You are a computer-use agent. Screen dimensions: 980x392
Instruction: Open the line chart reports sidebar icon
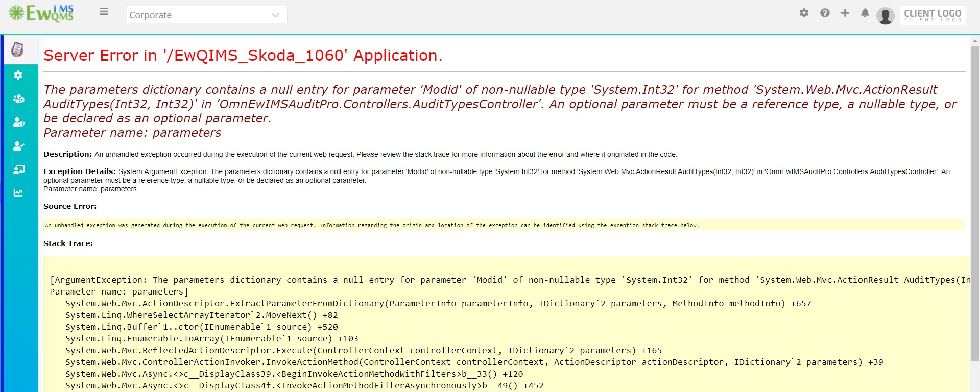click(18, 193)
